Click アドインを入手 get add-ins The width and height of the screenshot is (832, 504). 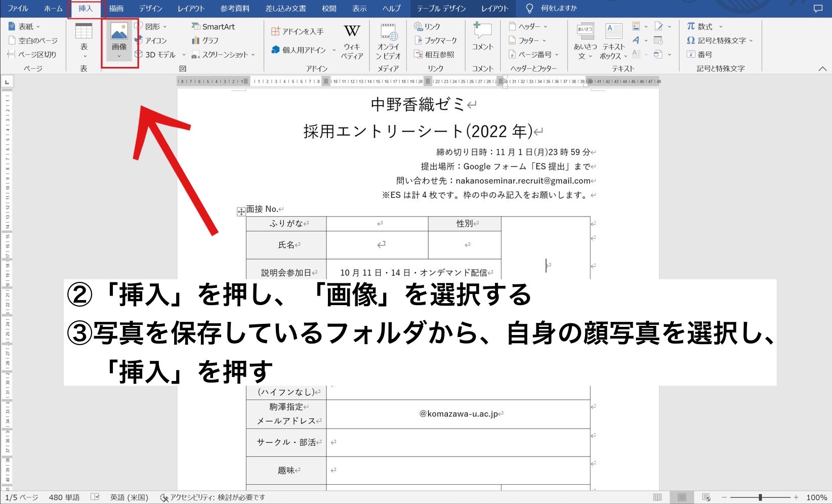298,31
